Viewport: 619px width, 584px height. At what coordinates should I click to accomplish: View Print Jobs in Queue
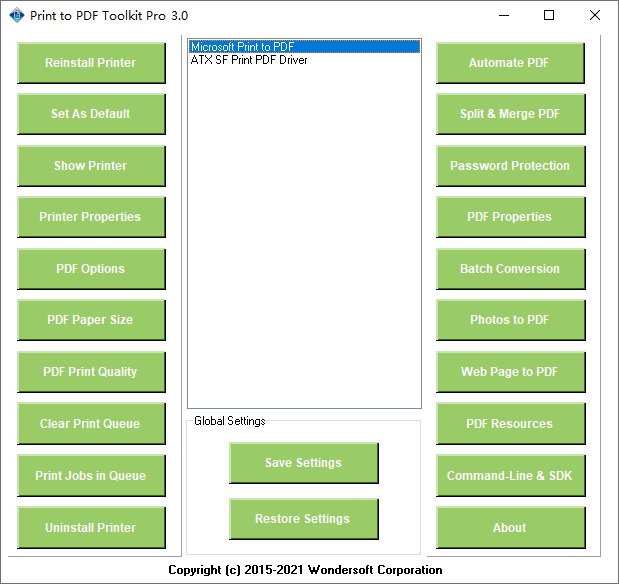pyautogui.click(x=91, y=476)
